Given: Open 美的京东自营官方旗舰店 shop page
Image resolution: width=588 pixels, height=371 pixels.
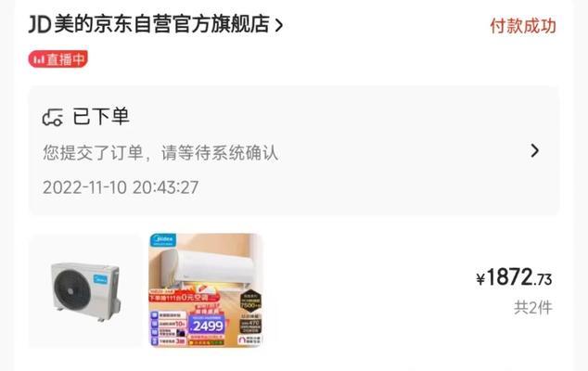Looking at the screenshot, I should click(161, 24).
